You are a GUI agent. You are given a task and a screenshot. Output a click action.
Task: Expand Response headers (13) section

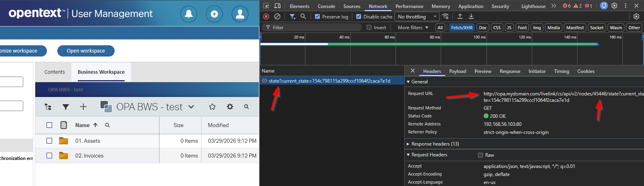[x=408, y=144]
